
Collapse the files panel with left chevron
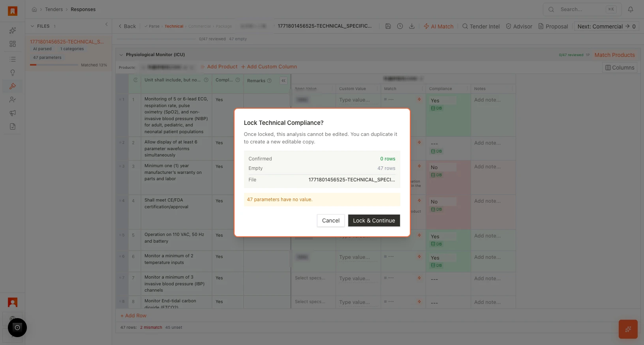(106, 25)
